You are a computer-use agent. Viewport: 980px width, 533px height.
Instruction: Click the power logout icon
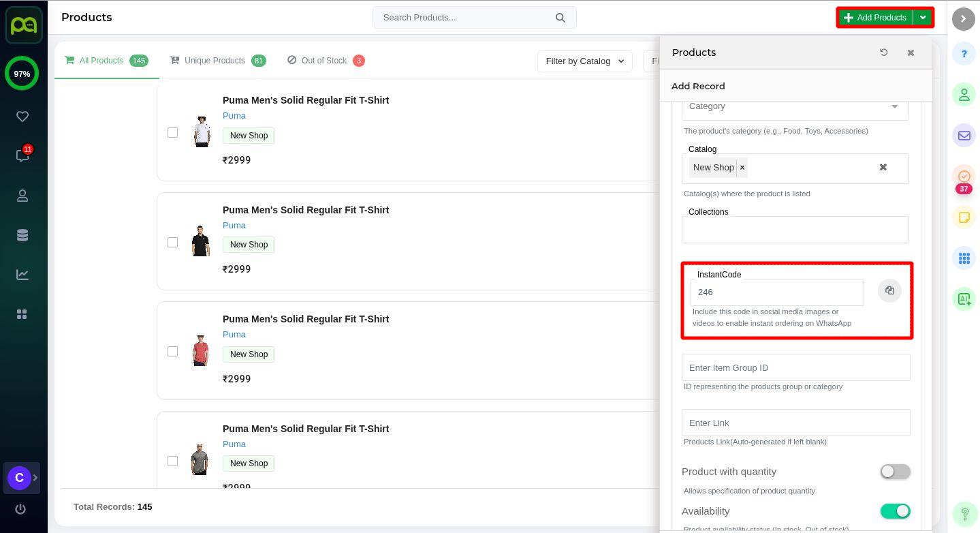pos(20,508)
